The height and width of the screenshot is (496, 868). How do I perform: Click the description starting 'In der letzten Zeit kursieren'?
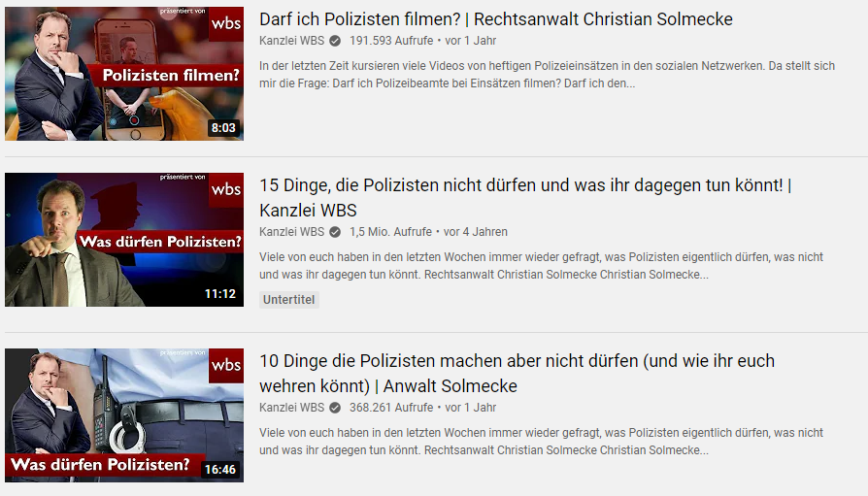(547, 74)
